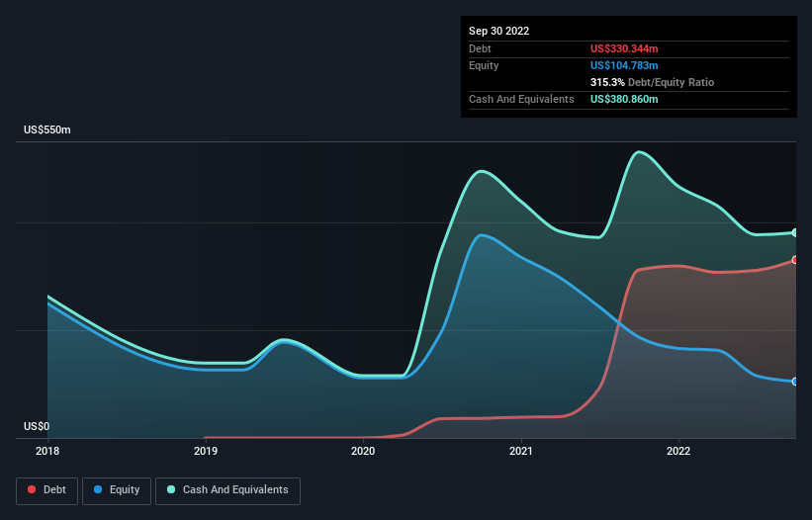
Task: Click the US$380.860m cash value
Action: (624, 99)
